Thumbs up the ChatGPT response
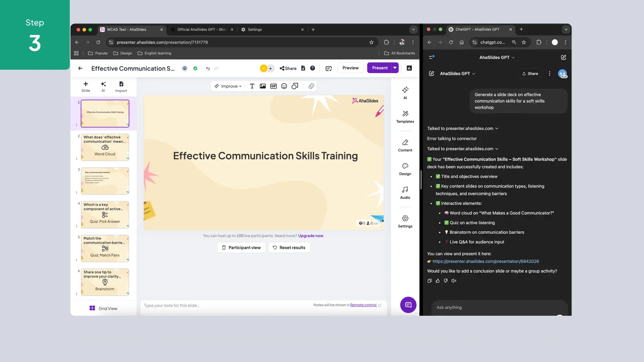 [437, 281]
